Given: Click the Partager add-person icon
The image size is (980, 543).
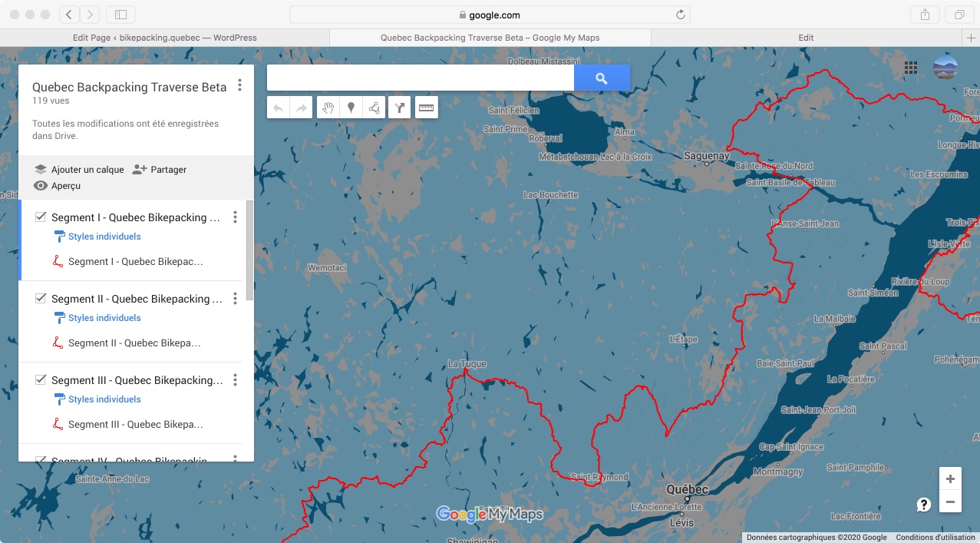Looking at the screenshot, I should [x=139, y=170].
